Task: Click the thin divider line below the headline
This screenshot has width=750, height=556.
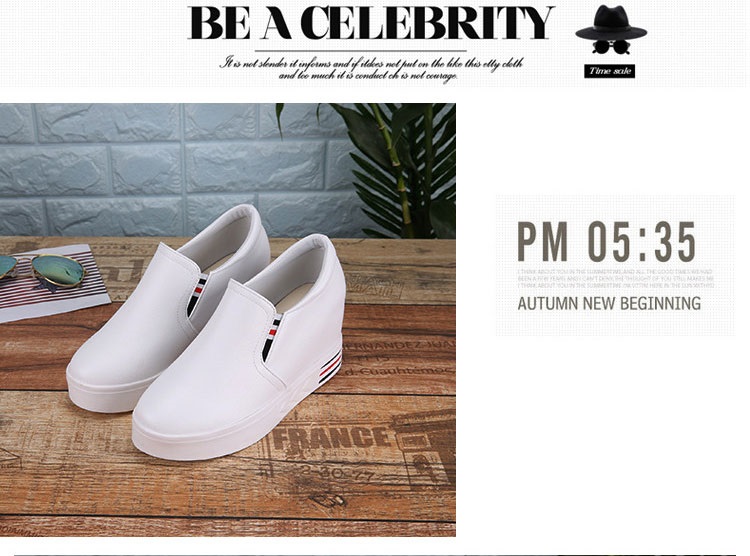Action: coord(361,51)
